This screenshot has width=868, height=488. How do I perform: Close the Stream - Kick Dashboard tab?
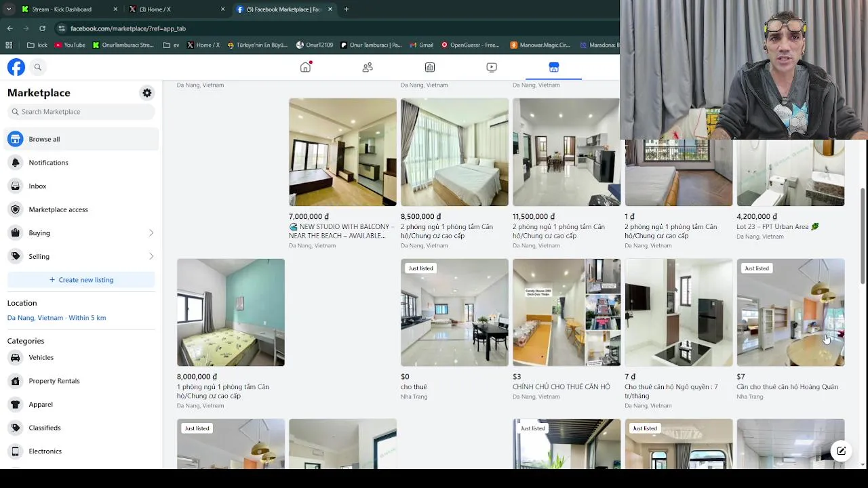115,9
